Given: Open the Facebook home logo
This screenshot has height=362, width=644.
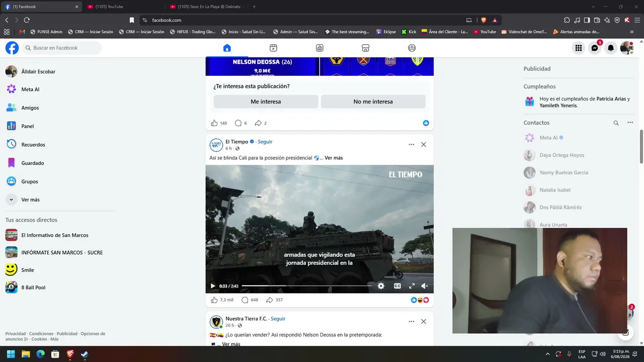Looking at the screenshot, I should pos(12,48).
